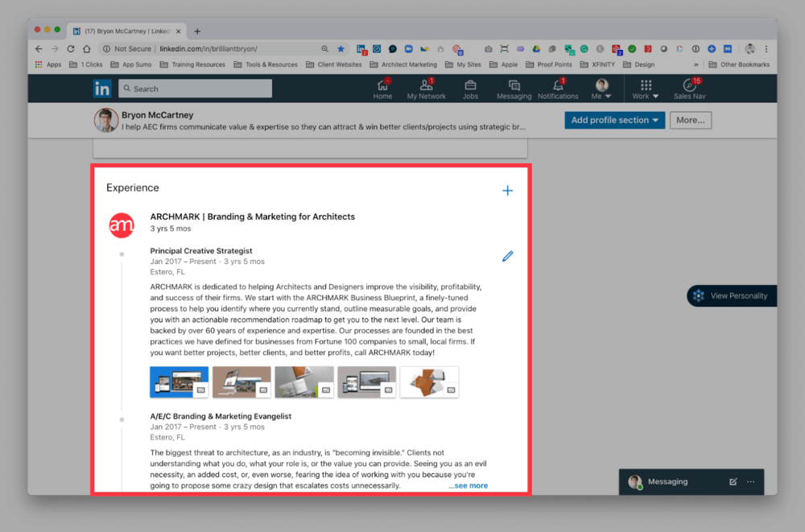This screenshot has height=532, width=805.
Task: Open fourth devices mockup media thumbnail
Action: (x=367, y=382)
